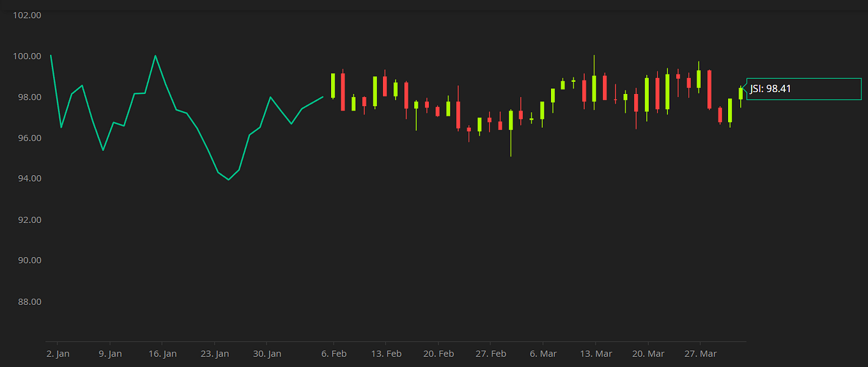The width and height of the screenshot is (868, 367).
Task: Click the 30. Jan axis label
Action: point(267,354)
